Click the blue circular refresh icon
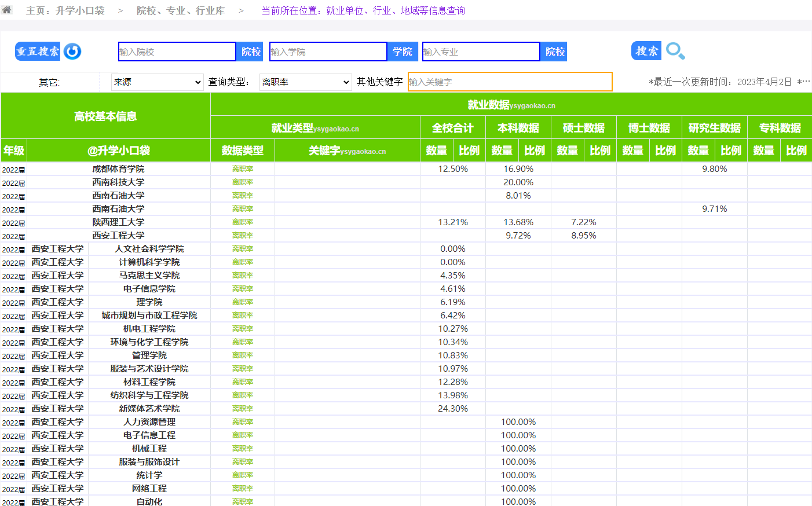The image size is (812, 506). (x=72, y=52)
